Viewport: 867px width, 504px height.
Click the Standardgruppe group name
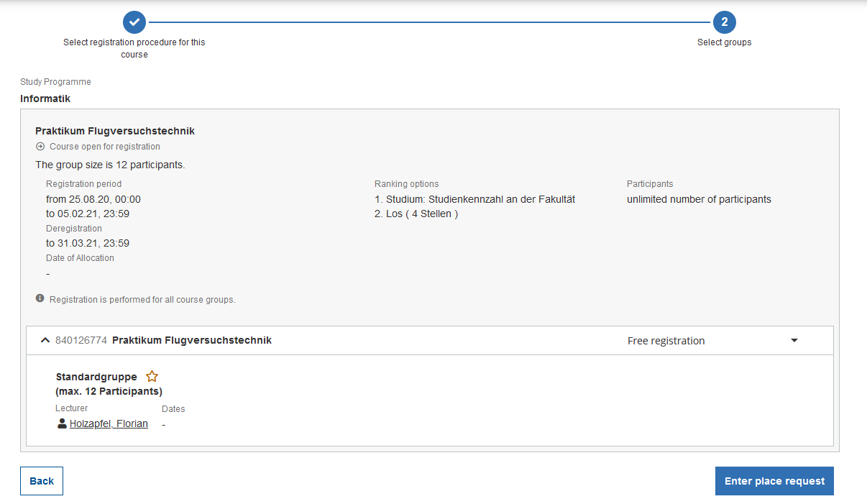click(96, 377)
